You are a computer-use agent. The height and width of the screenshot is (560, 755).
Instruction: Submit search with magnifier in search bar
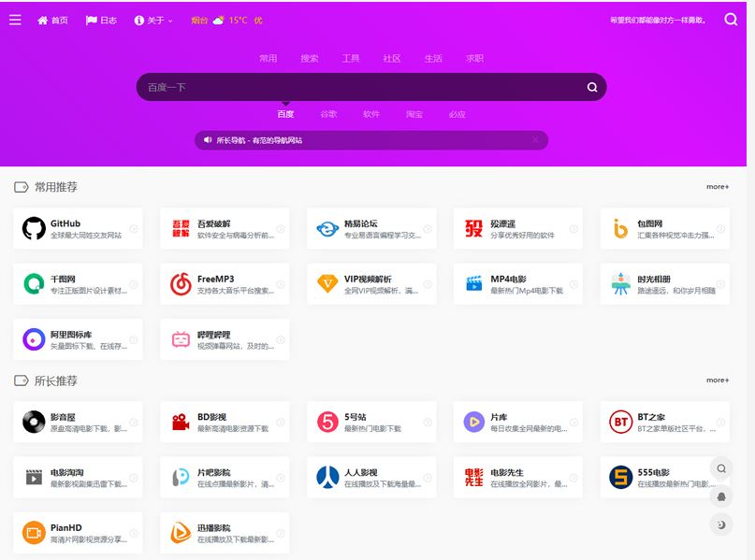592,87
